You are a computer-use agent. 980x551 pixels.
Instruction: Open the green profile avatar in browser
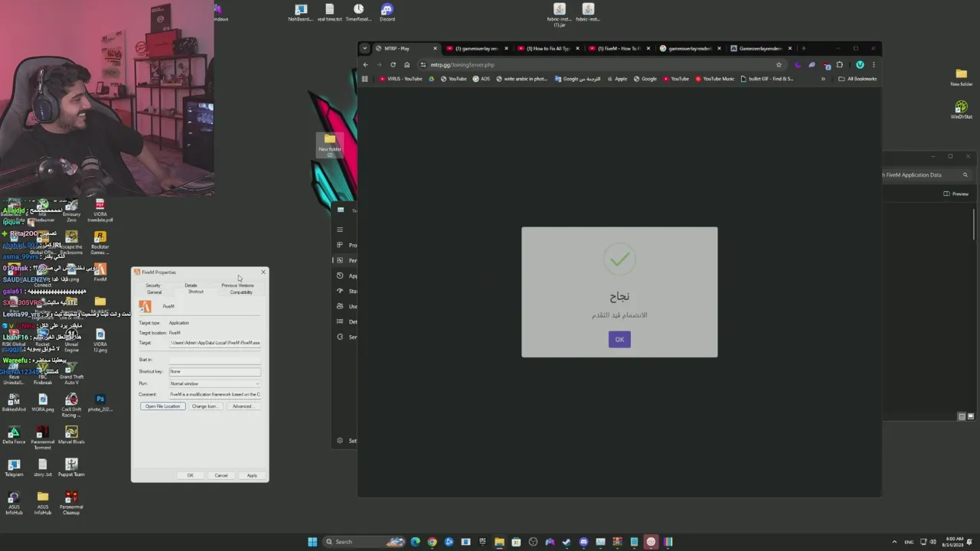click(860, 65)
